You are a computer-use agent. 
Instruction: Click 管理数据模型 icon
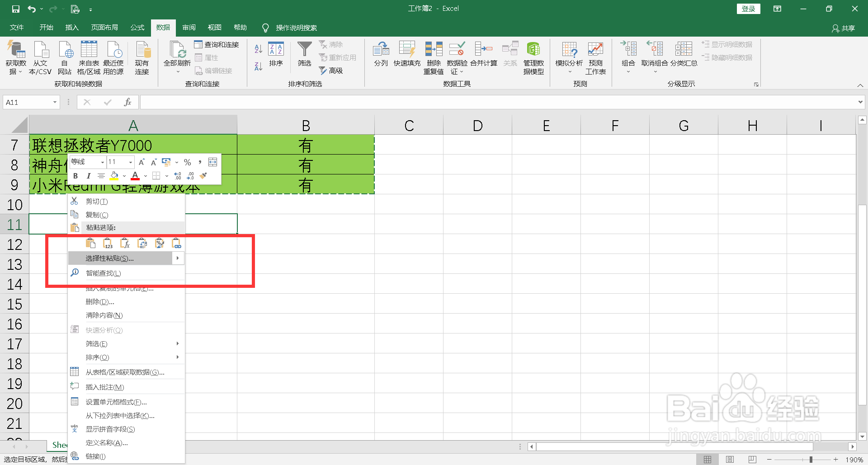533,58
